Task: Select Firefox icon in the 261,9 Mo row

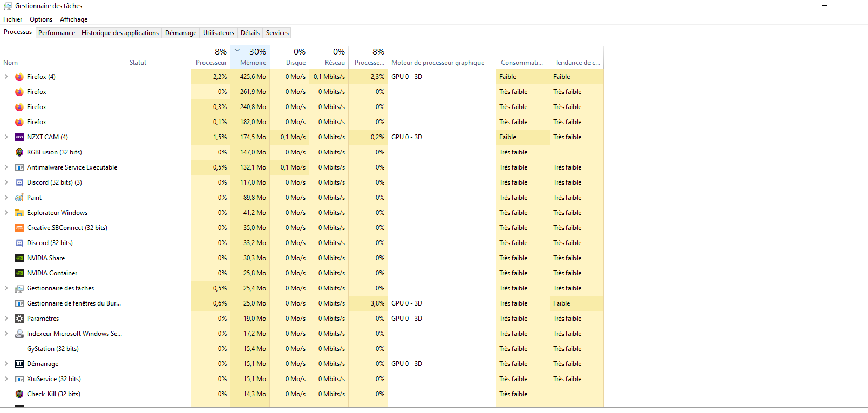Action: (19, 92)
